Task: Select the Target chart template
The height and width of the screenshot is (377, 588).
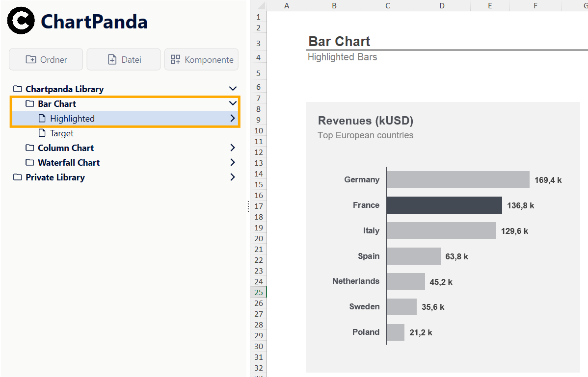Action: pos(61,133)
